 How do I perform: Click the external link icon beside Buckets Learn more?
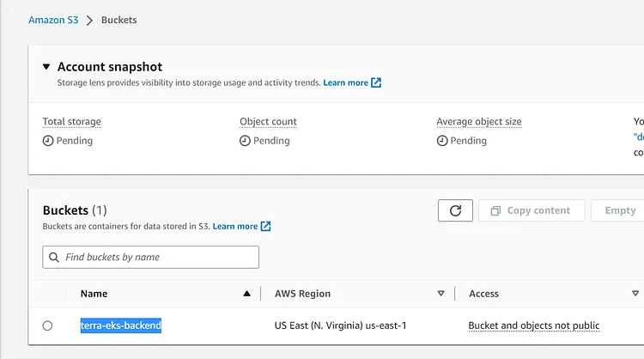pyautogui.click(x=266, y=226)
